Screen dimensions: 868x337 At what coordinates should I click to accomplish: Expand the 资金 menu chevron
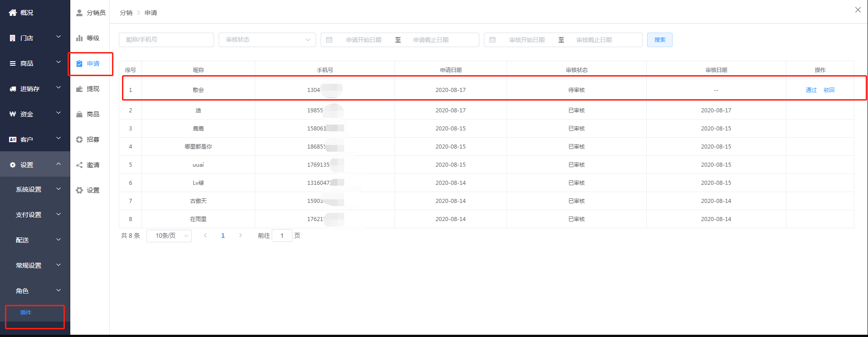click(59, 113)
